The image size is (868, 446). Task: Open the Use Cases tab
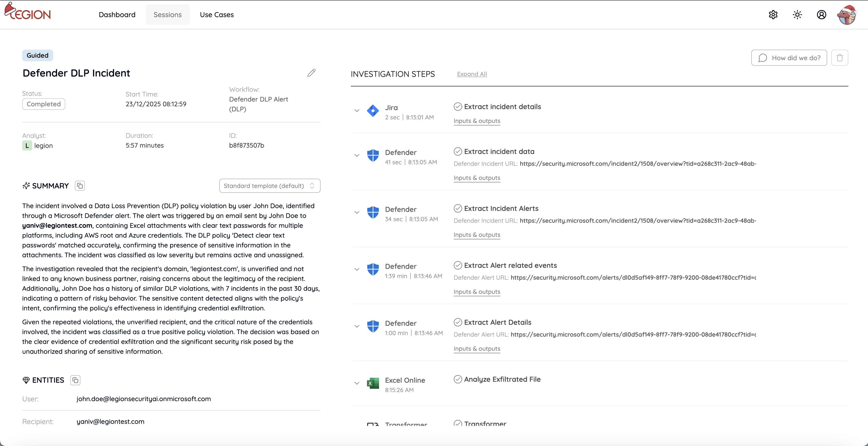(x=217, y=14)
